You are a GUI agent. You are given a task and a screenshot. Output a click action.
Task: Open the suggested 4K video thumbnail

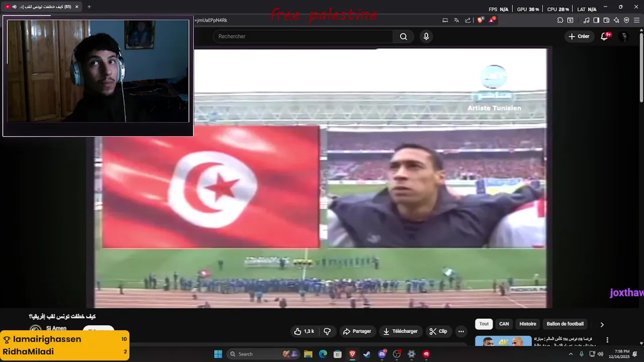point(503,341)
